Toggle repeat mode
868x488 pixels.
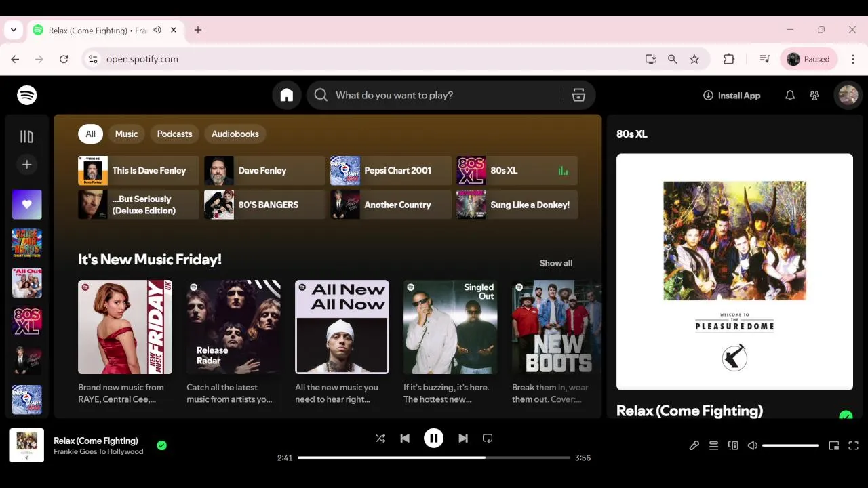(488, 439)
